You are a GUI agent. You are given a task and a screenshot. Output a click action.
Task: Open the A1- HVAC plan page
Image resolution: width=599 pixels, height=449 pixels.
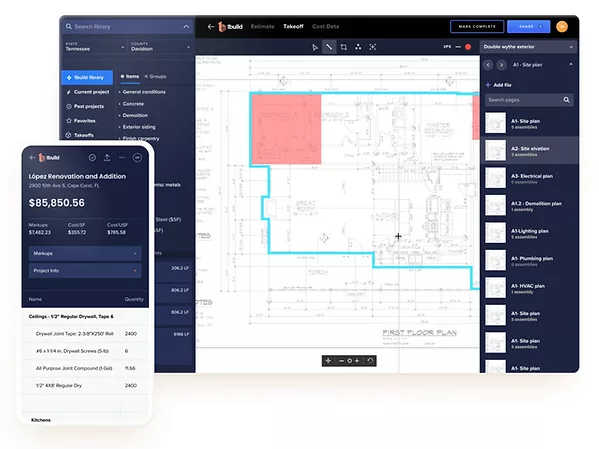click(x=529, y=288)
